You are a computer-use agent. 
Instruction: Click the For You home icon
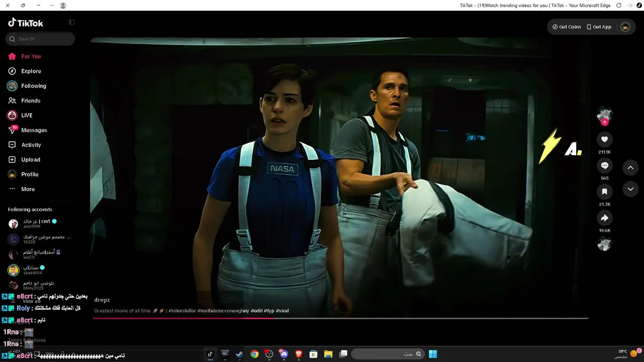pyautogui.click(x=12, y=56)
